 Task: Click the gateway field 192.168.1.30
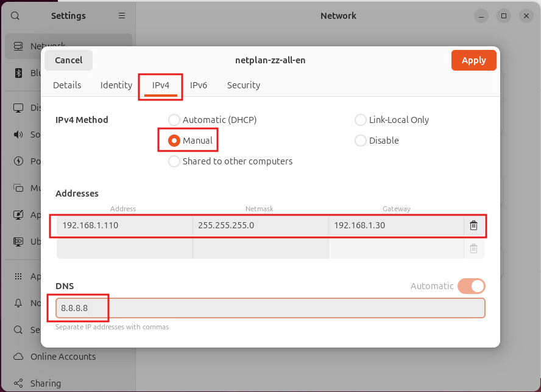click(x=396, y=225)
